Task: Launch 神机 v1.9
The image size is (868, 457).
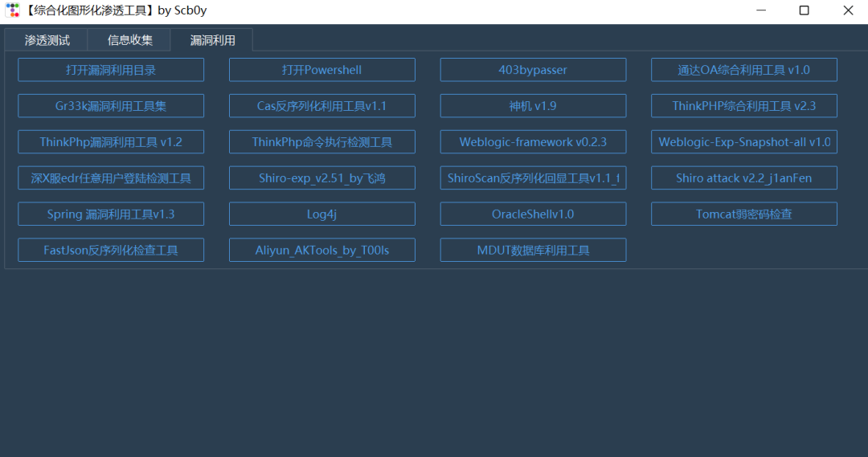Action: point(533,106)
